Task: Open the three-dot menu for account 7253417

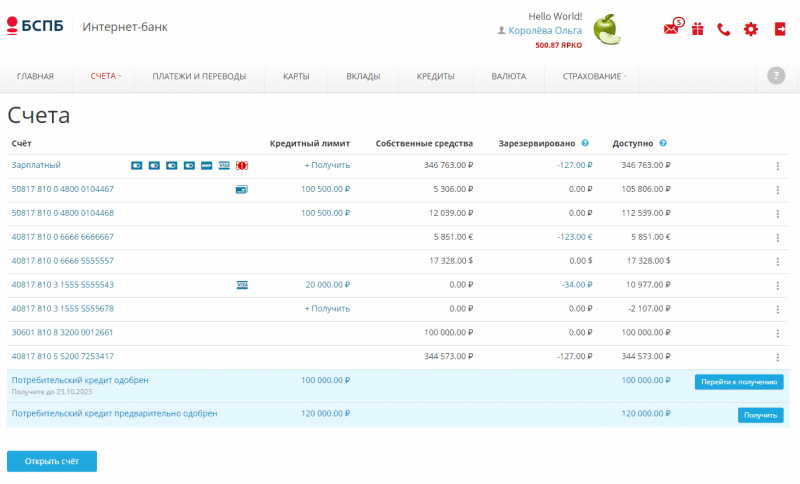Action: [x=777, y=357]
